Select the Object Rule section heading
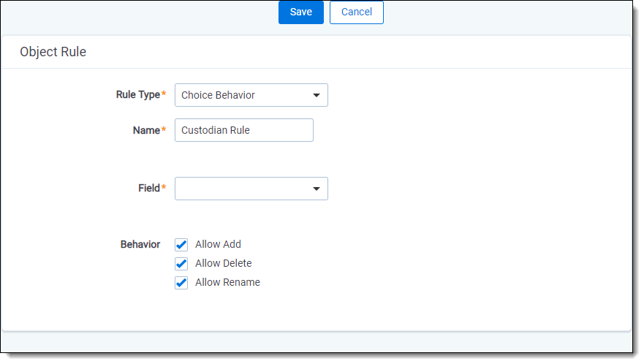Image resolution: width=644 pixels, height=364 pixels. [53, 52]
